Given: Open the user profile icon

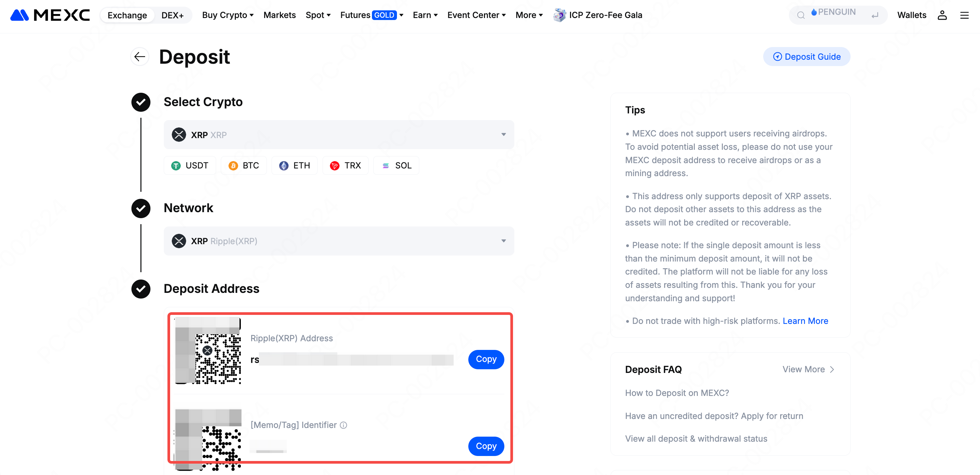Looking at the screenshot, I should (942, 15).
